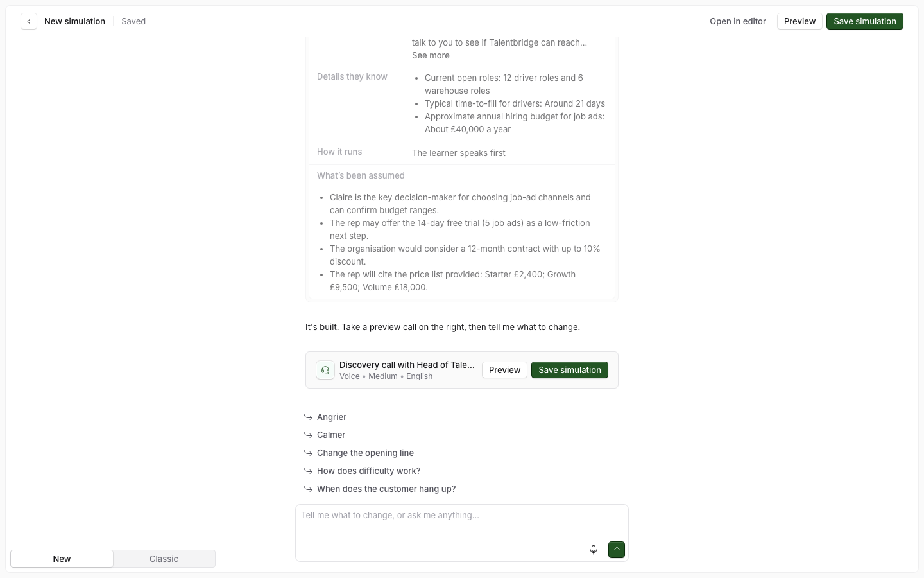Click the headset icon on simulation card

(325, 370)
